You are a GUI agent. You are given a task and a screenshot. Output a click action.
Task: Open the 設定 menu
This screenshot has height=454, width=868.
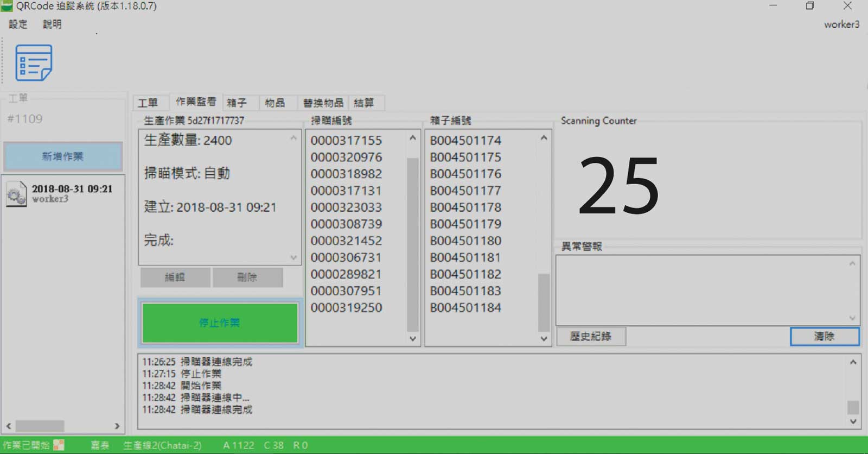18,24
